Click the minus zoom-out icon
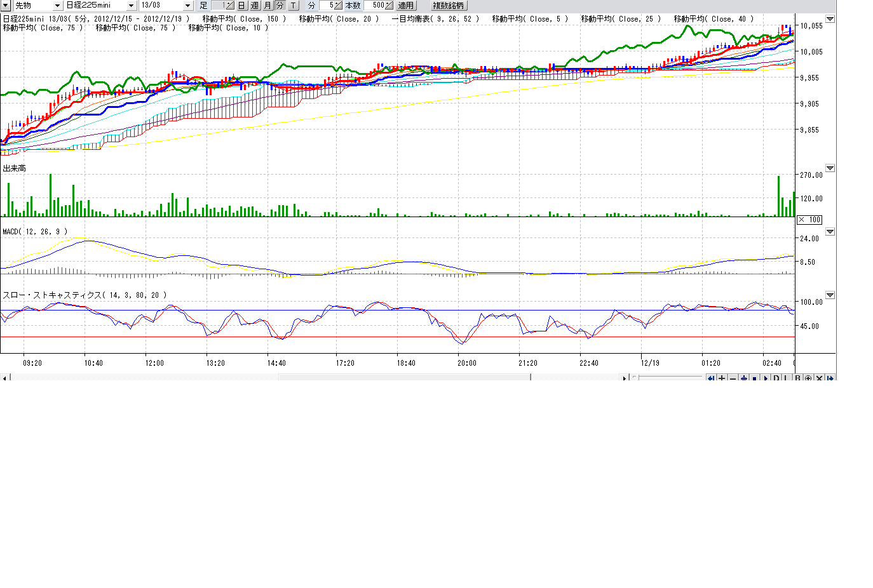 (733, 378)
